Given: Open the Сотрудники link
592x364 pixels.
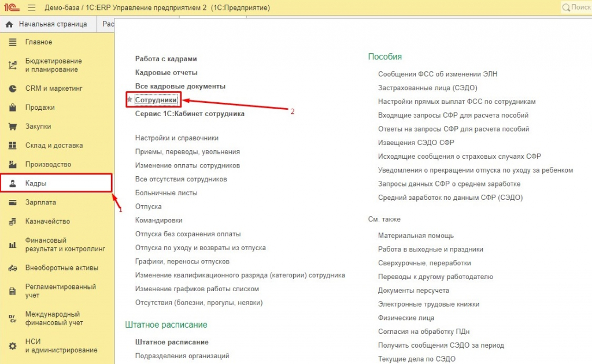Looking at the screenshot, I should point(156,100).
